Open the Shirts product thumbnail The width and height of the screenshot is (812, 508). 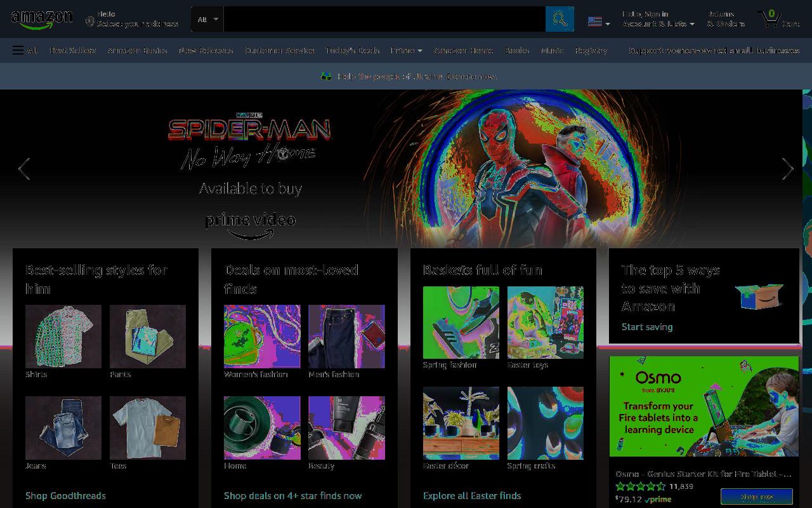[63, 337]
